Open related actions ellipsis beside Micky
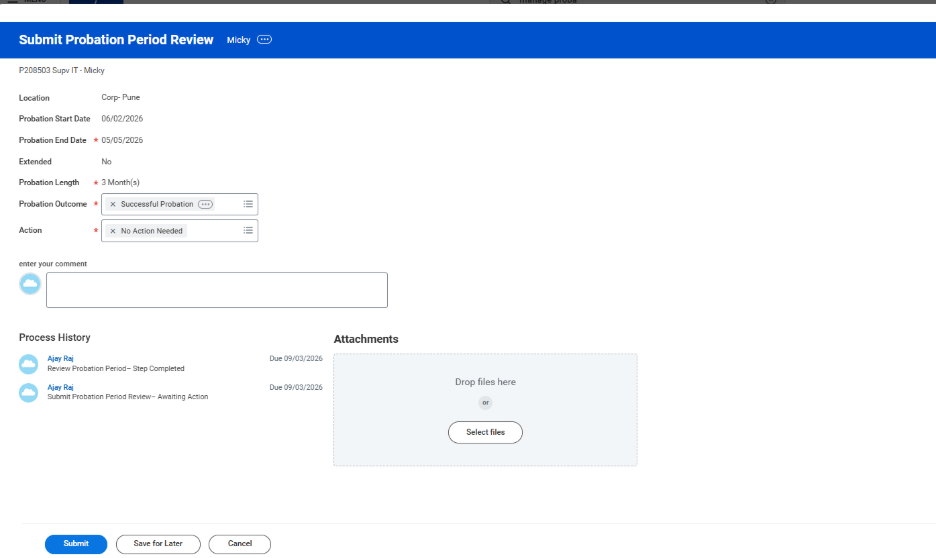The width and height of the screenshot is (936, 558). click(264, 40)
